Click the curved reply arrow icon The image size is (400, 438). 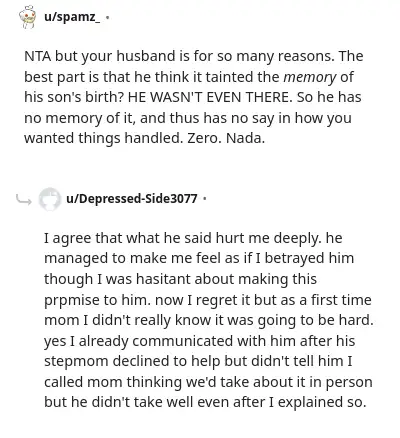coord(24,199)
